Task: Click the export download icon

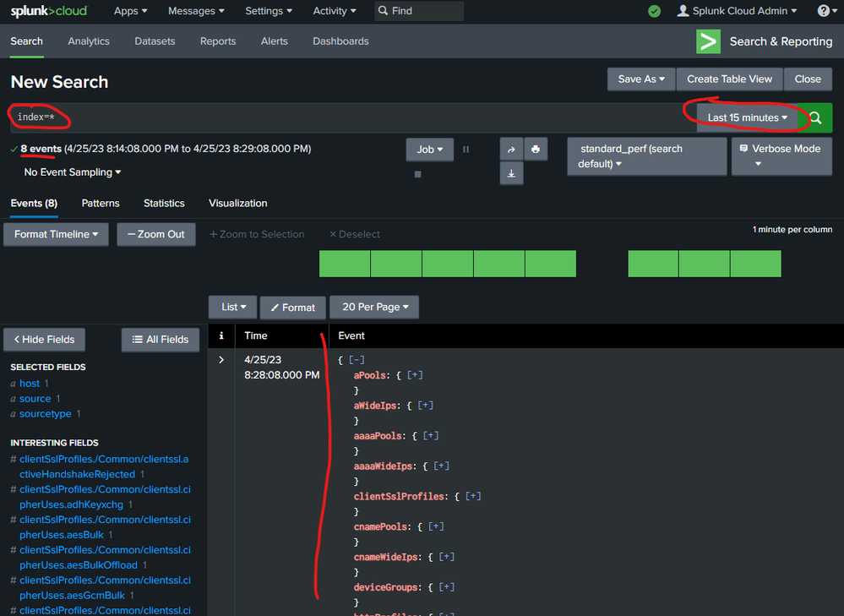Action: (511, 173)
